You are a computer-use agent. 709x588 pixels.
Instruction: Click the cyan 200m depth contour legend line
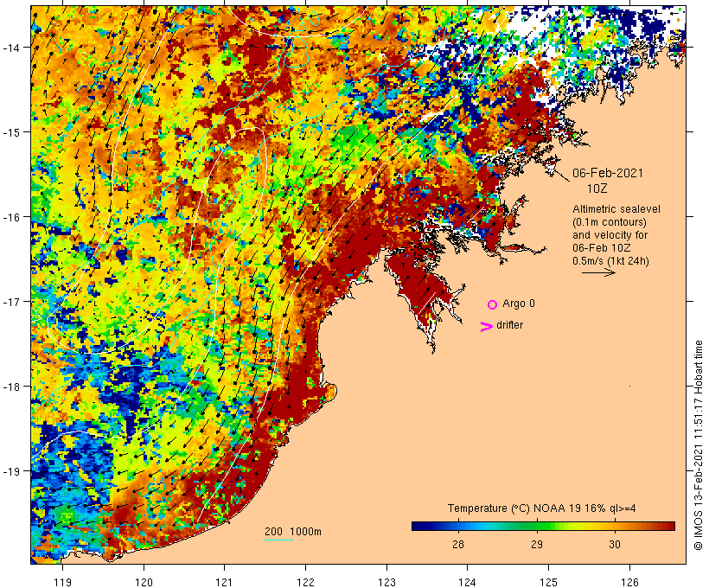point(279,540)
